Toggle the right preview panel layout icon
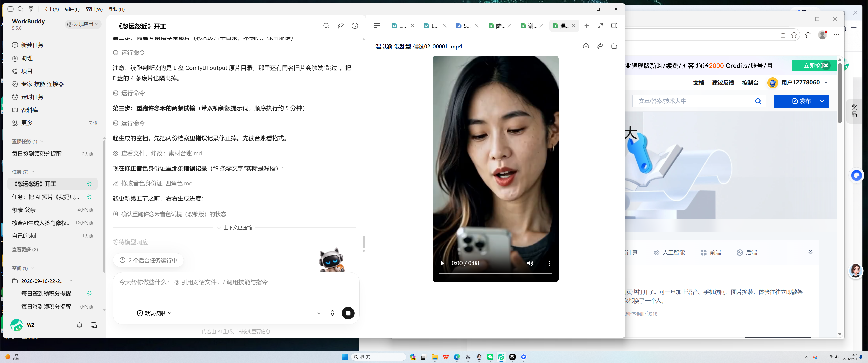This screenshot has height=363, width=868. click(614, 26)
